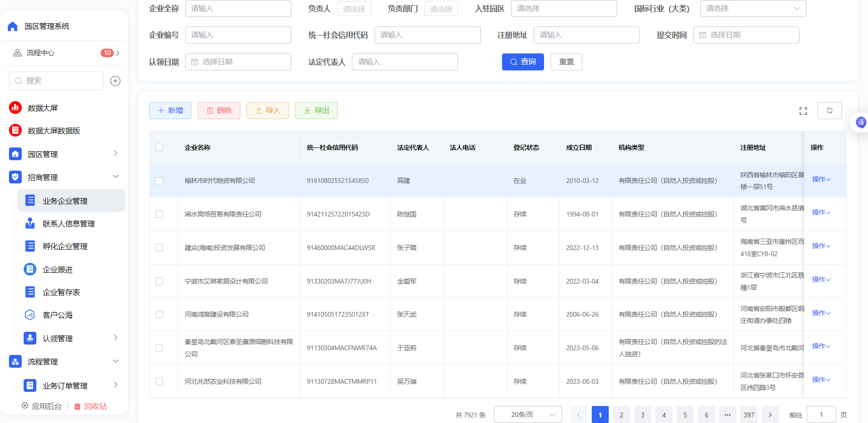Screen dimensions: 868x423
Task: Focus the 统一社会信用代码 input field
Action: click(427, 35)
